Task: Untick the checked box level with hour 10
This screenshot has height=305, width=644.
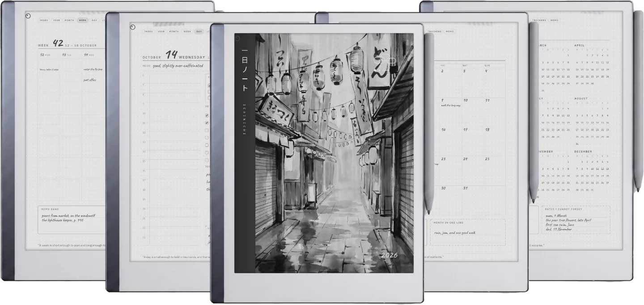Action: click(x=207, y=115)
